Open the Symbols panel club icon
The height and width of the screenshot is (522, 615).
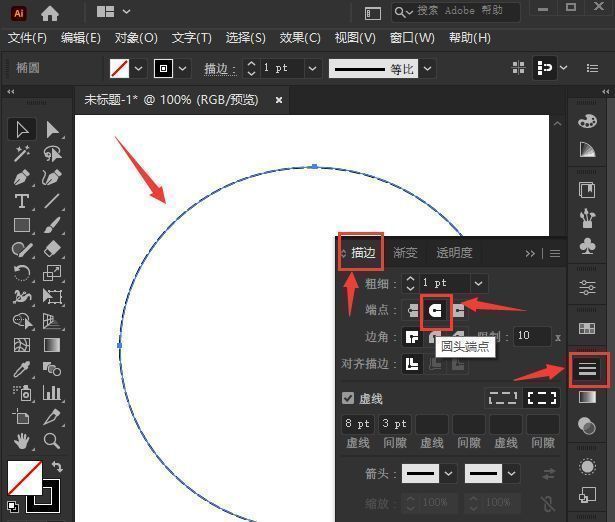[x=587, y=246]
